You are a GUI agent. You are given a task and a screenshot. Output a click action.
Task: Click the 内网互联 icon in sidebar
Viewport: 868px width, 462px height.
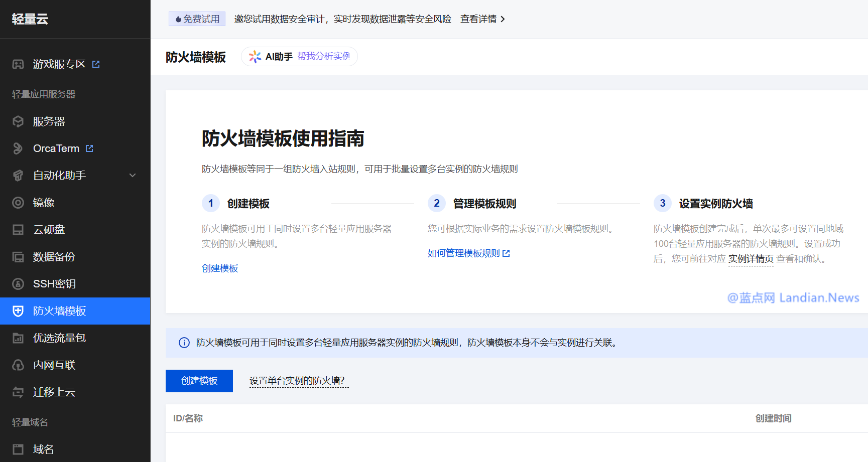point(18,365)
